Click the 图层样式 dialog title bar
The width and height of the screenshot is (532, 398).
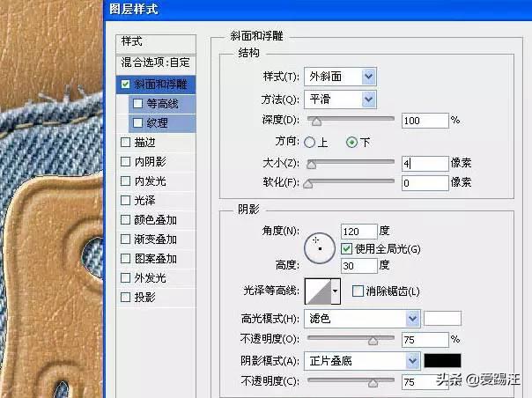(318, 10)
